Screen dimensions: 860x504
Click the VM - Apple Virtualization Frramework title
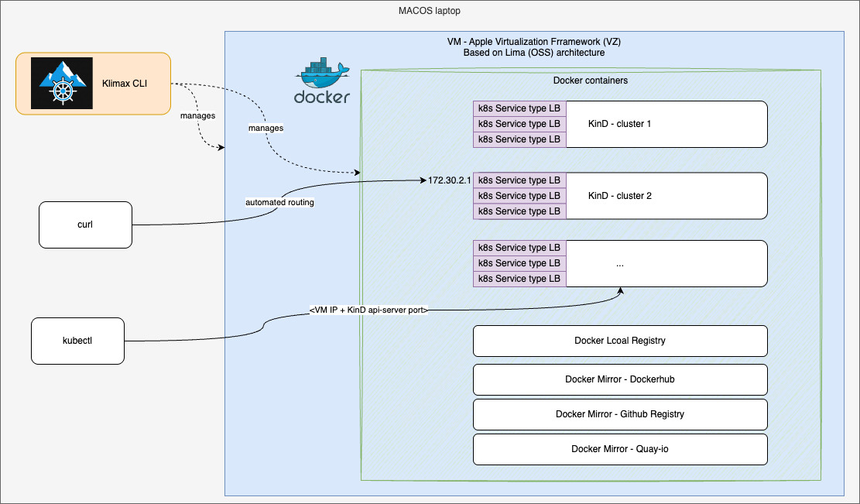pyautogui.click(x=534, y=42)
